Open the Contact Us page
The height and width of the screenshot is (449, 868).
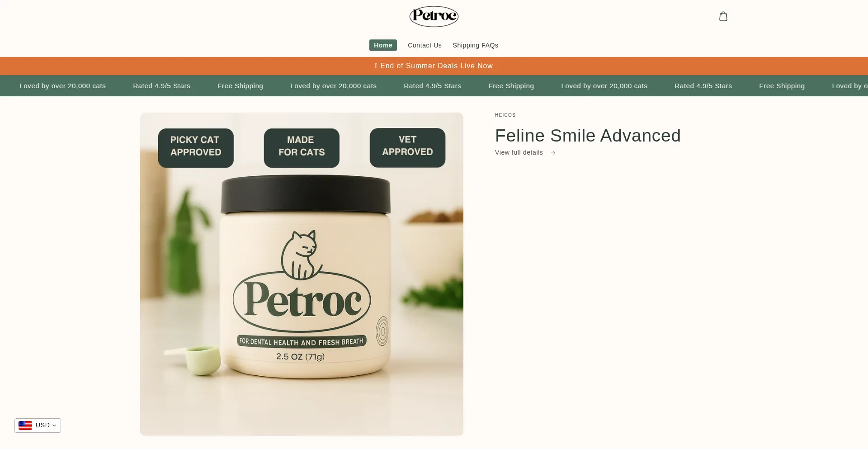[x=425, y=45]
